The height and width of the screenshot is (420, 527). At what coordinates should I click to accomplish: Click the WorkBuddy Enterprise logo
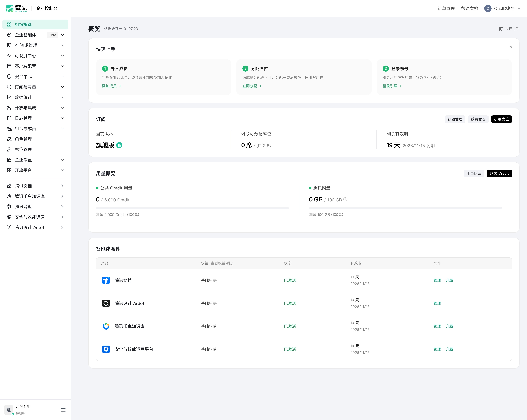(x=16, y=8)
